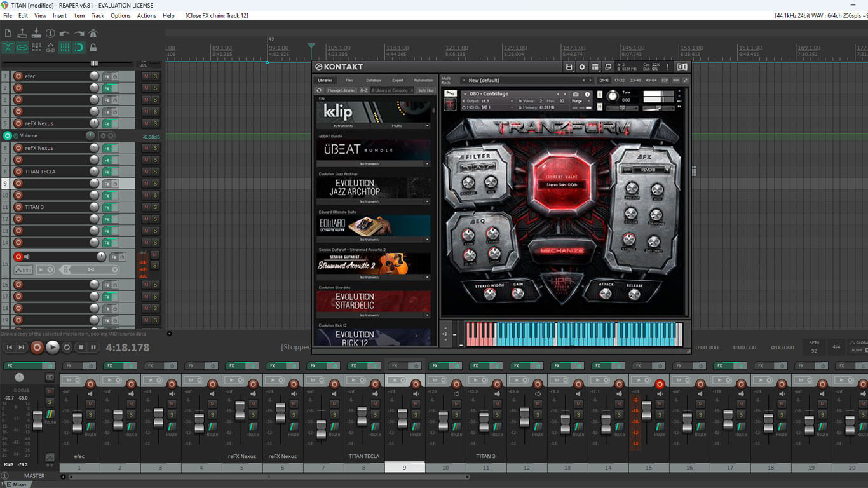Toggle Kontakt rack view layout icon
The width and height of the screenshot is (868, 488).
click(595, 67)
